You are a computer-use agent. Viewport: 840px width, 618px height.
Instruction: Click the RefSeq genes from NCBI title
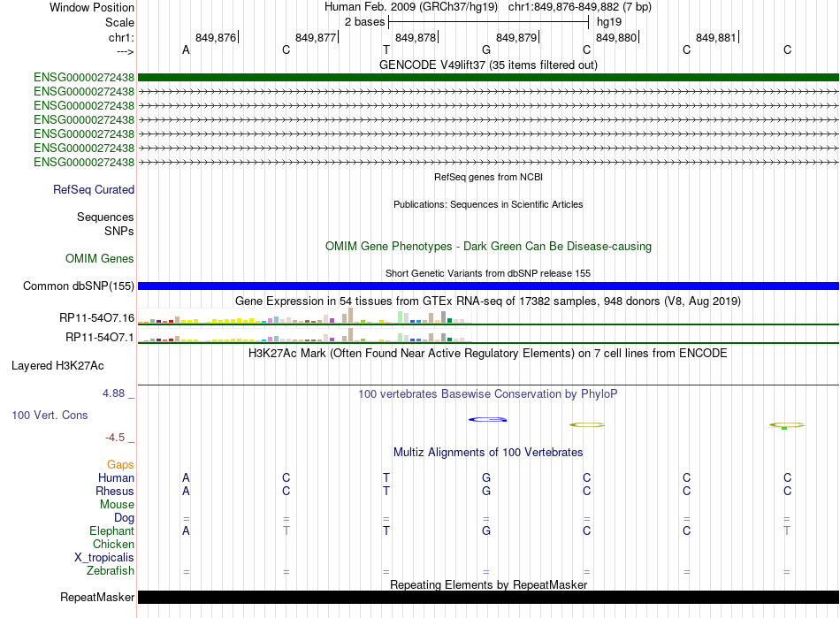click(488, 177)
